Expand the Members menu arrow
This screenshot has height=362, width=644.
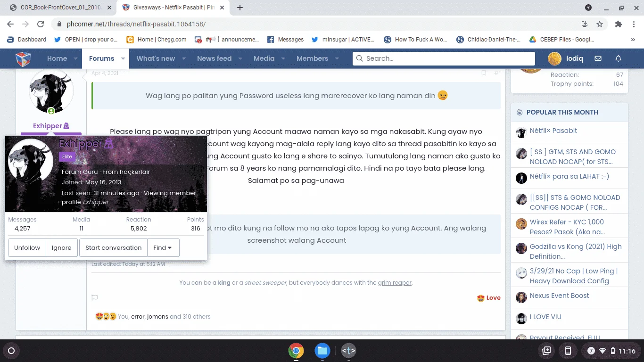337,59
